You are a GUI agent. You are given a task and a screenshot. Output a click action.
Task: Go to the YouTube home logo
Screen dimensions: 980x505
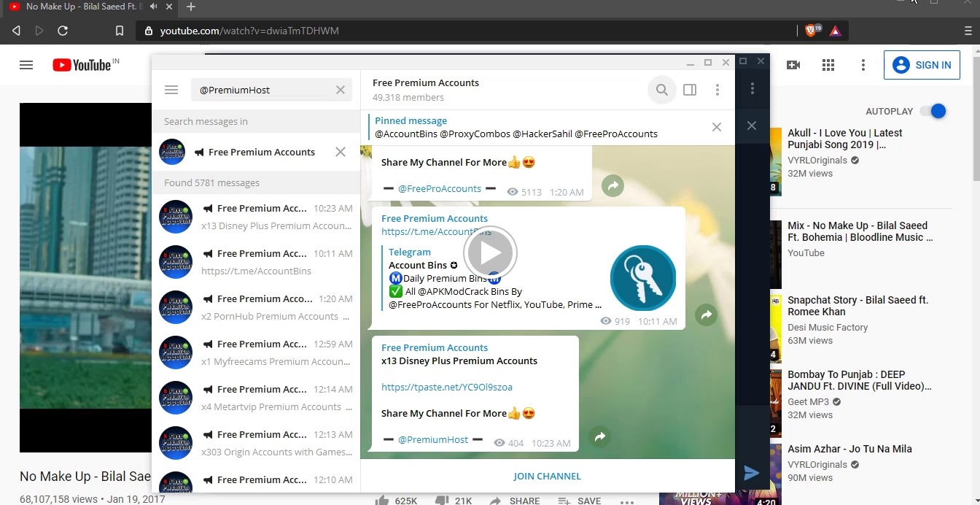(x=81, y=65)
